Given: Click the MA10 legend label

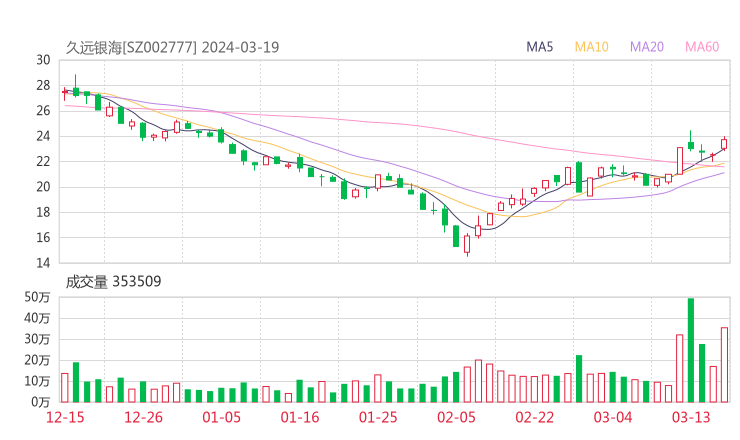Looking at the screenshot, I should tap(591, 47).
